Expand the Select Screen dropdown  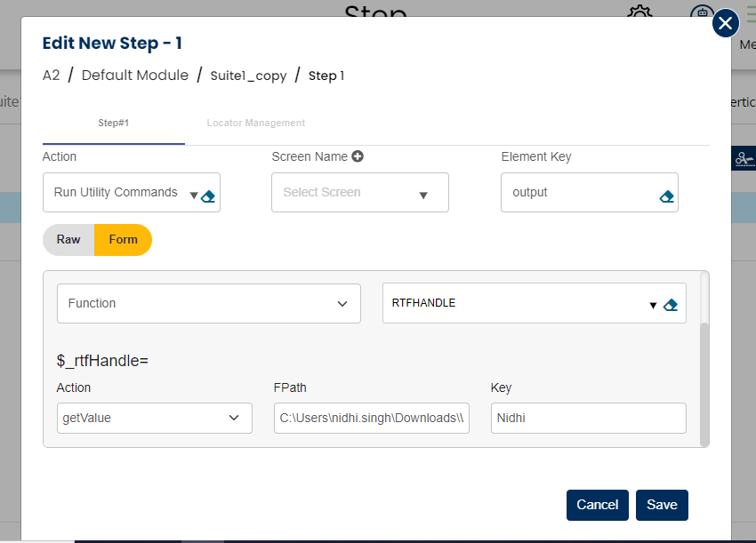[x=423, y=195]
